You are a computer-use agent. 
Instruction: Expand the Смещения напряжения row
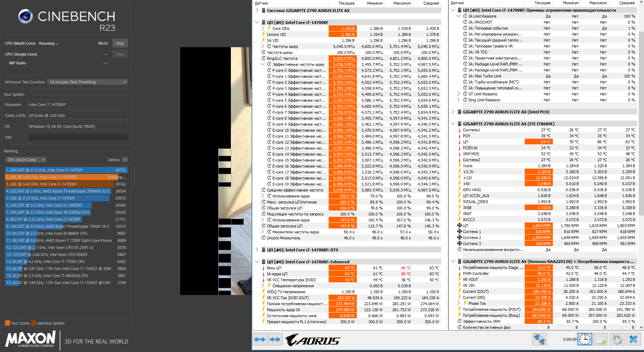click(x=263, y=285)
